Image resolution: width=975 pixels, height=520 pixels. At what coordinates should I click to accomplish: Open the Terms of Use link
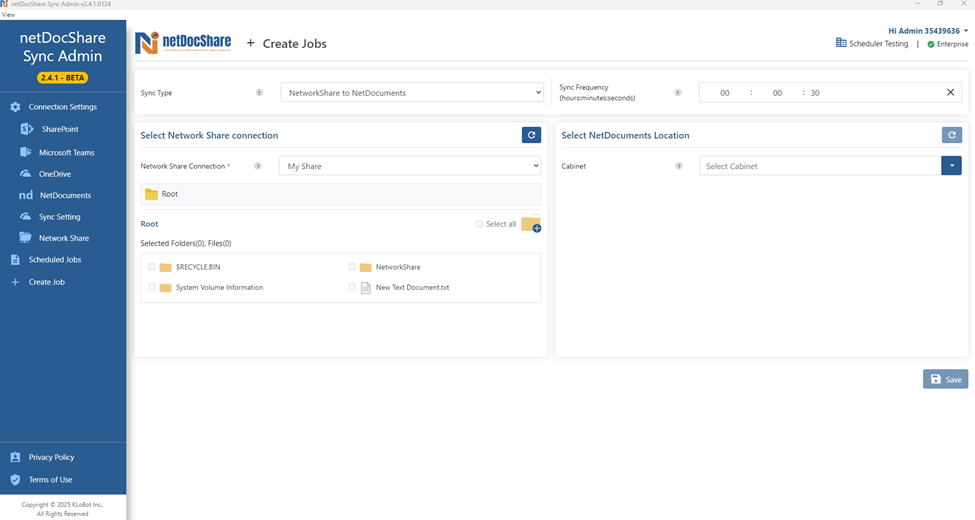click(x=50, y=480)
